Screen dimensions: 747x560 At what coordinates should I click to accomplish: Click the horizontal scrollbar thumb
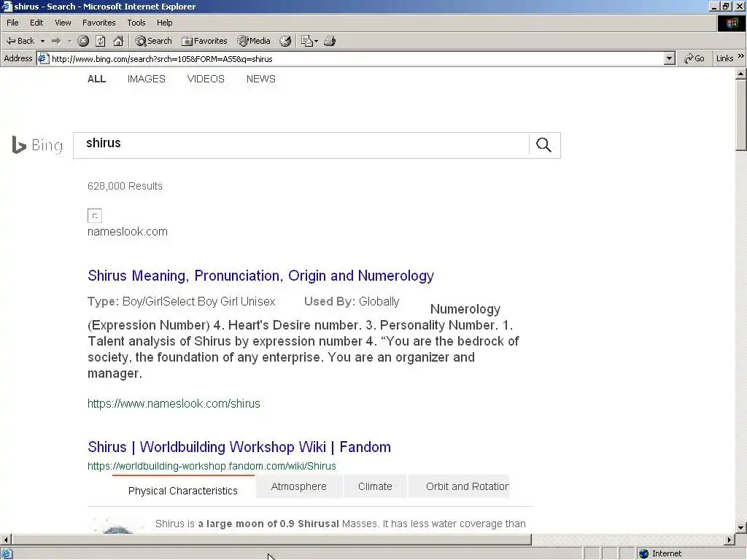click(271, 540)
